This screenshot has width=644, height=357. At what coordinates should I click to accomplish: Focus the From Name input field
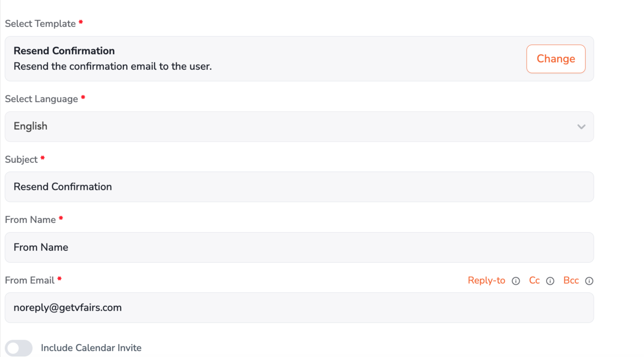(299, 247)
